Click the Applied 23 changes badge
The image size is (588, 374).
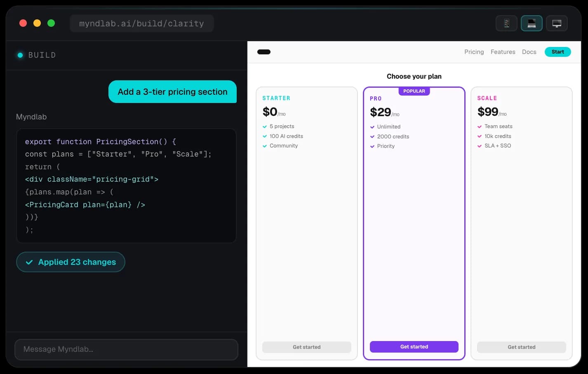(x=71, y=262)
